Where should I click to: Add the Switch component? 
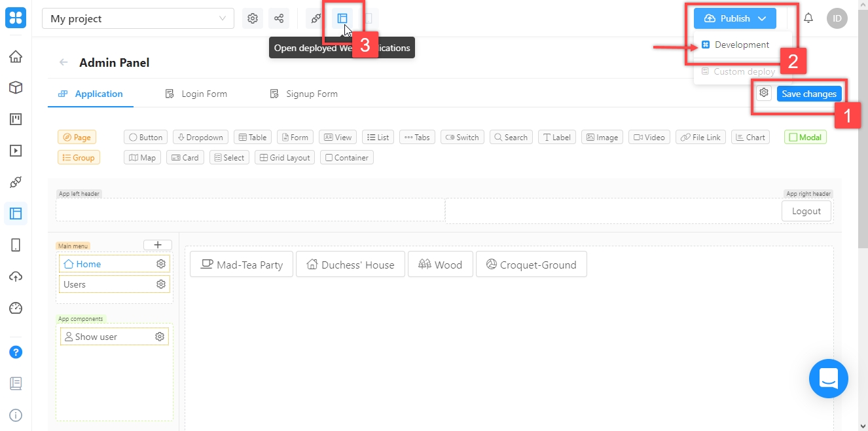(462, 138)
